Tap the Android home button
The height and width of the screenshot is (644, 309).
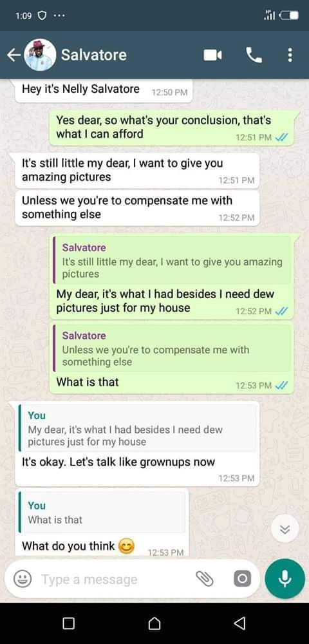(154, 623)
